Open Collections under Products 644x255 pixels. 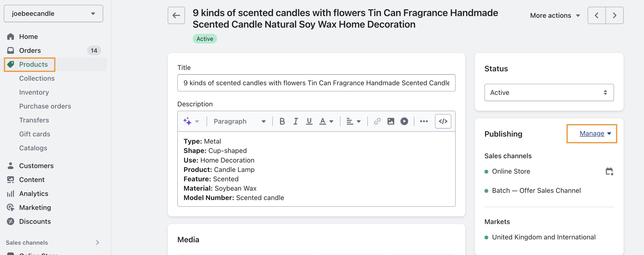pos(37,78)
